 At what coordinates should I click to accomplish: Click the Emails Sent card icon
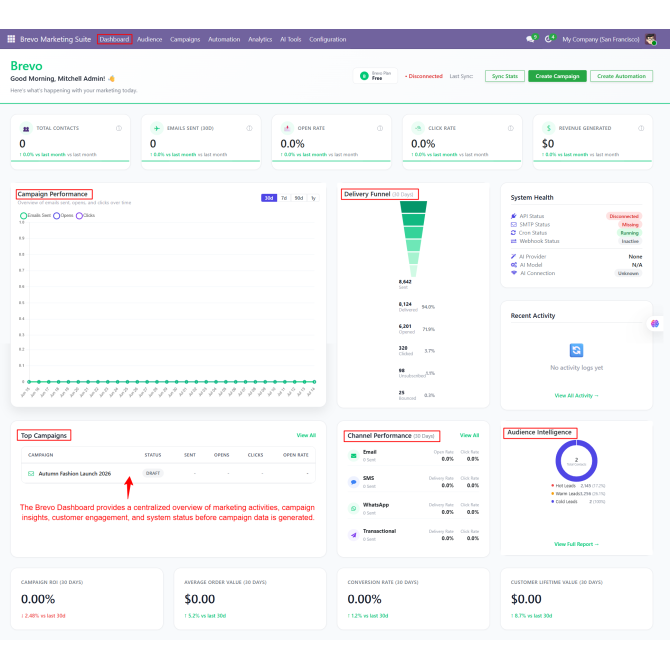(x=156, y=128)
